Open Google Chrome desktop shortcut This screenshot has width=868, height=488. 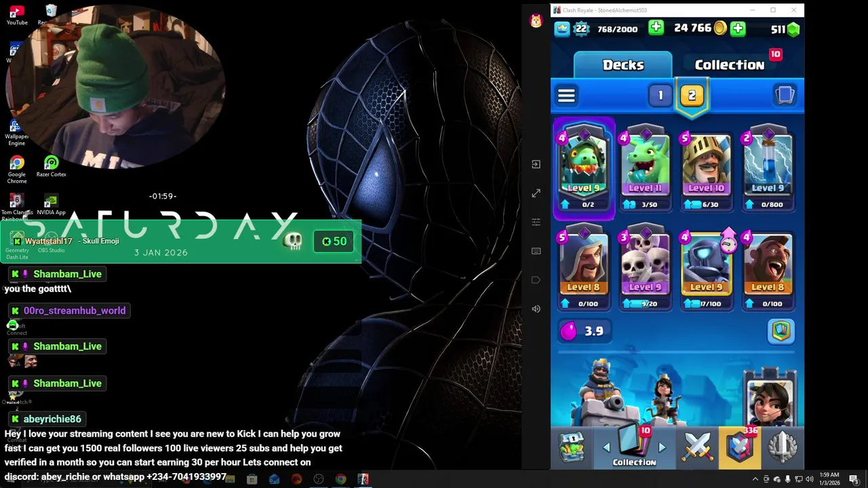[17, 169]
